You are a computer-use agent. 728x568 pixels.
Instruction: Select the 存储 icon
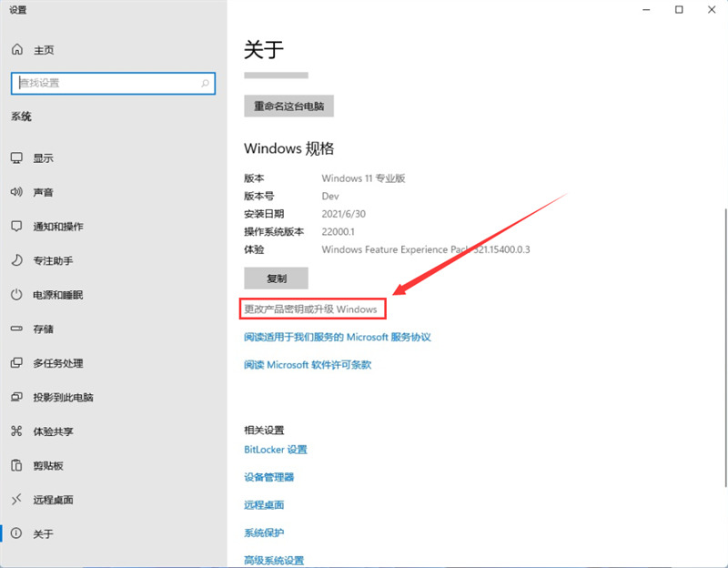coord(41,329)
